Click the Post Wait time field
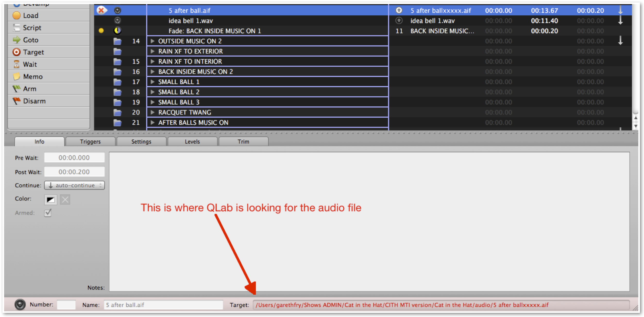Viewport: 644px width, 317px height. pyautogui.click(x=74, y=172)
